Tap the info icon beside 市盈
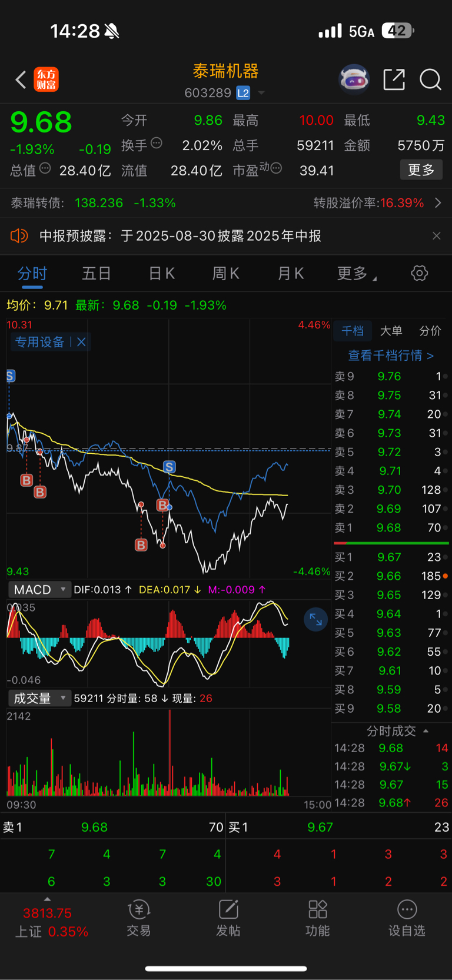The height and width of the screenshot is (980, 452). [x=276, y=168]
